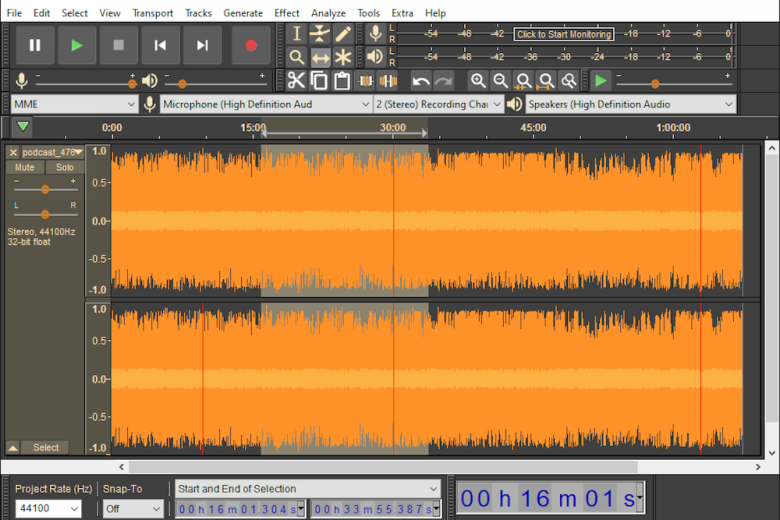Open the Effect menu
780x520 pixels.
(287, 13)
